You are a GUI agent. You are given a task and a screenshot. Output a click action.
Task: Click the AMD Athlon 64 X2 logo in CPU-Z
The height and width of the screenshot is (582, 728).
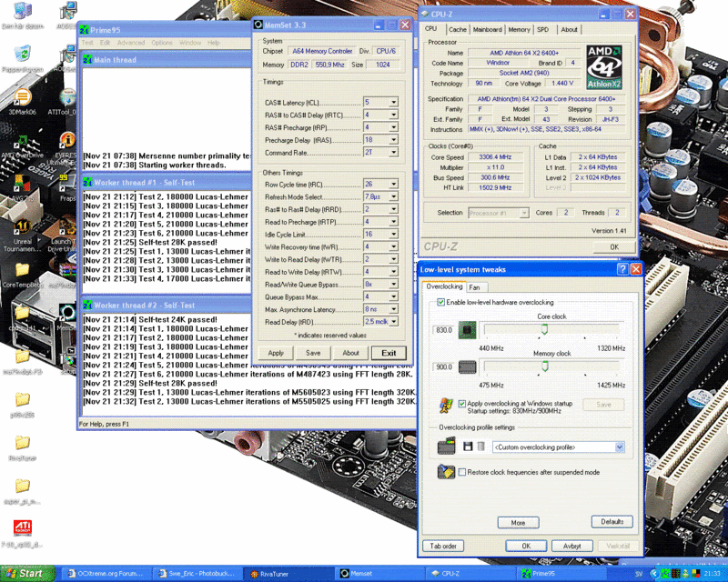pyautogui.click(x=604, y=67)
